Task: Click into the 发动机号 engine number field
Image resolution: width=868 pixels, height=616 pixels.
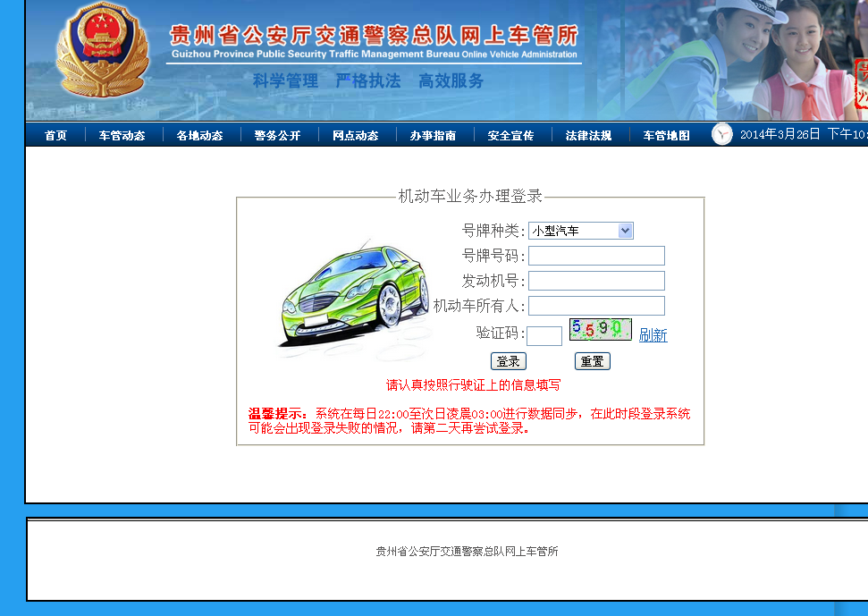Action: click(596, 281)
